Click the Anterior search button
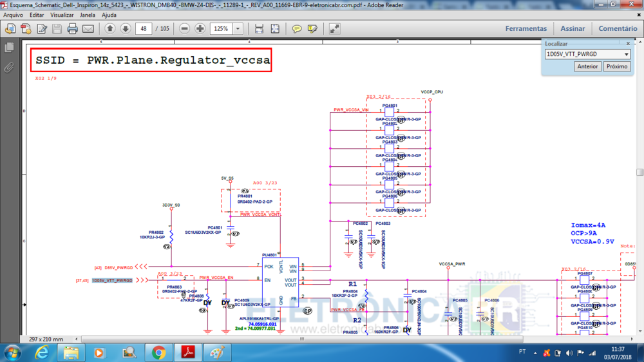644x362 pixels. pyautogui.click(x=587, y=66)
